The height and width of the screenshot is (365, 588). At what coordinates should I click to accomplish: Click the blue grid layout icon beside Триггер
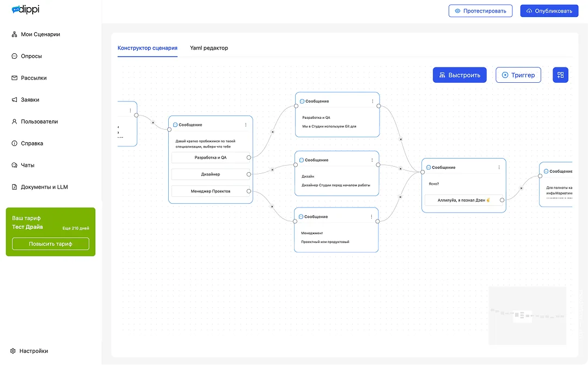pyautogui.click(x=560, y=75)
